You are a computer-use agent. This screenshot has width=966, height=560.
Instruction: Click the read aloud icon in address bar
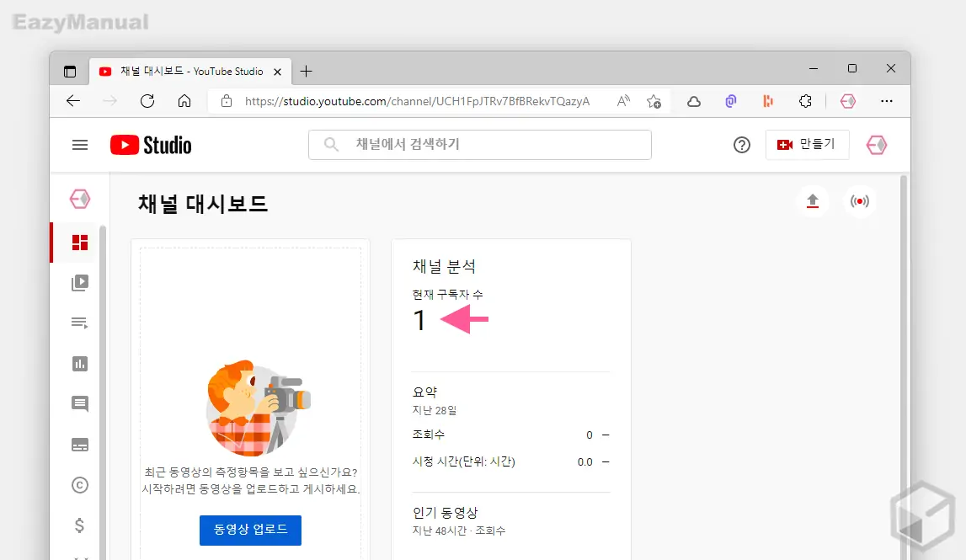(x=623, y=101)
